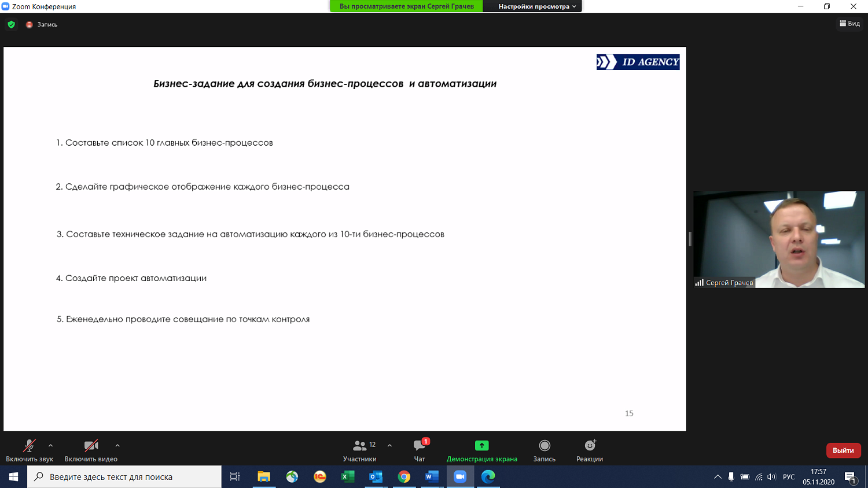Switch input language РУС
868x488 pixels.
point(789,476)
